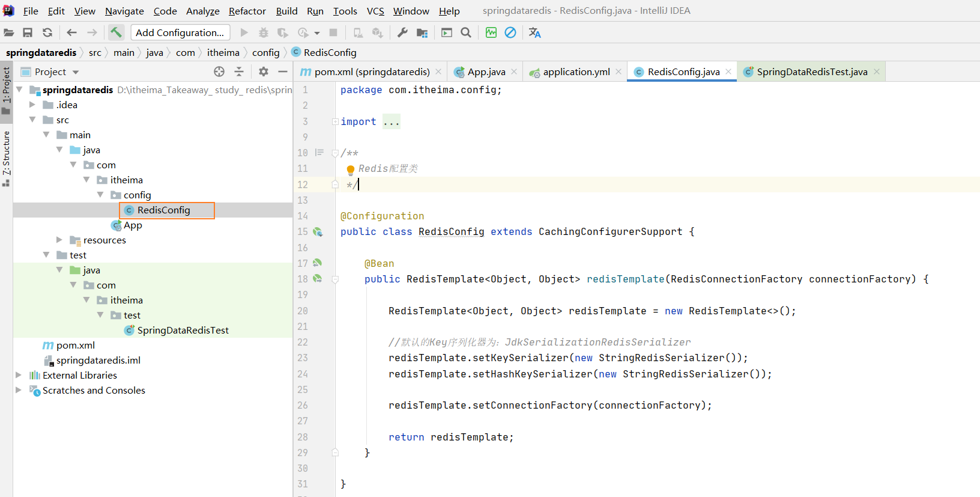Click the @Configuration annotation
Screen dimensions: 980x497
[382, 216]
